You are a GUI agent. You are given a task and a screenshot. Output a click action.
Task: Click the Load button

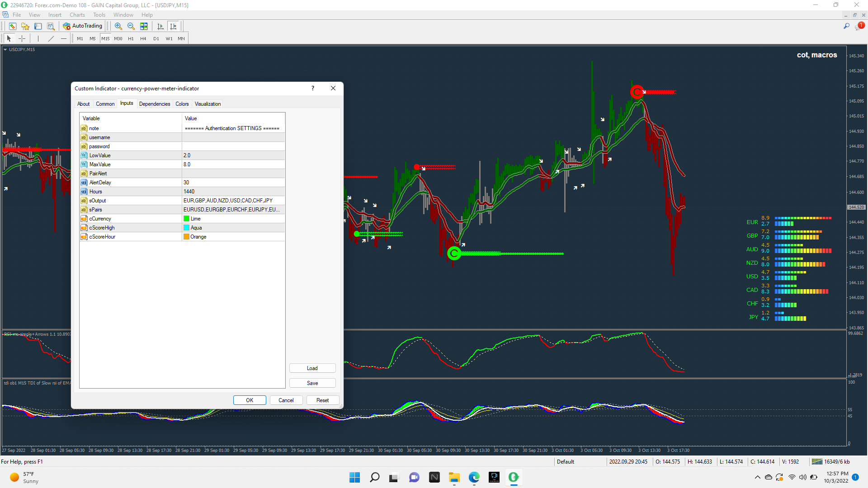click(312, 368)
